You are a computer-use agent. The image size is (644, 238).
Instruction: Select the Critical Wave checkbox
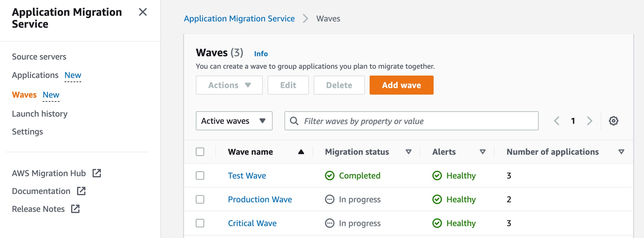[200, 223]
